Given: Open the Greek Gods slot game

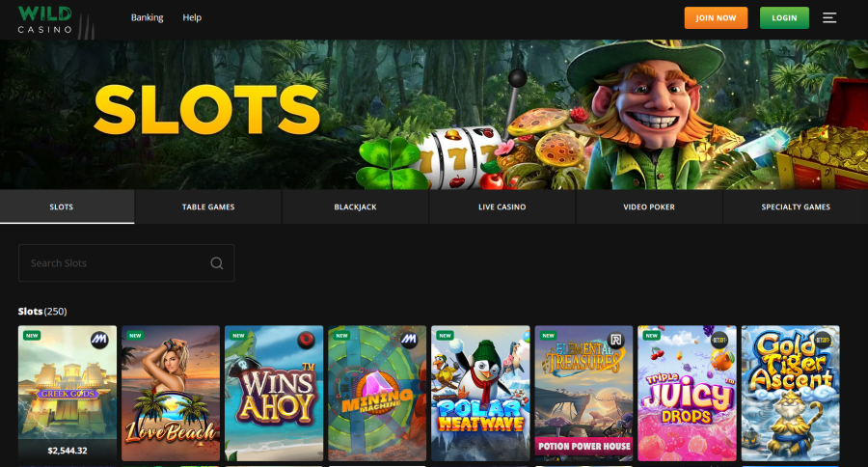Looking at the screenshot, I should tap(67, 394).
